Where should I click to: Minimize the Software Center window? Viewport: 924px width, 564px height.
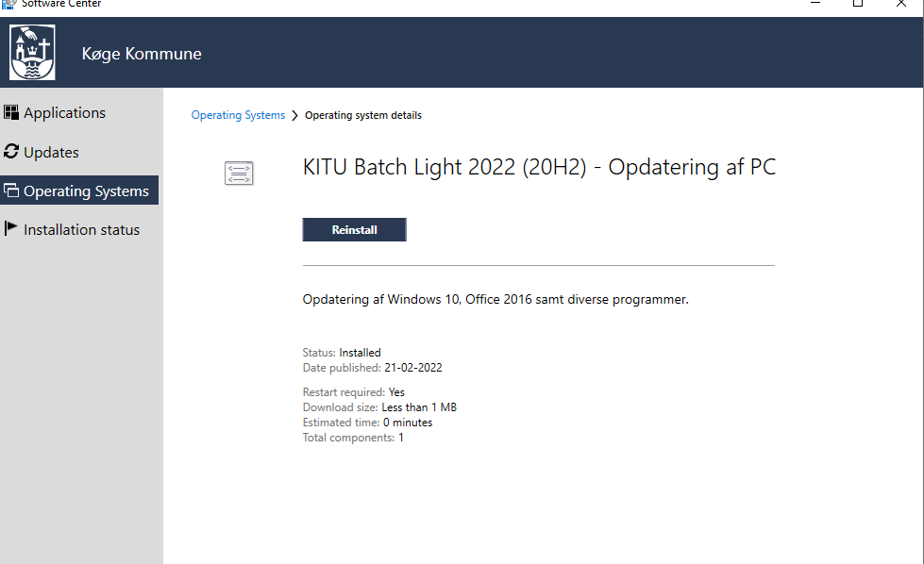[815, 4]
